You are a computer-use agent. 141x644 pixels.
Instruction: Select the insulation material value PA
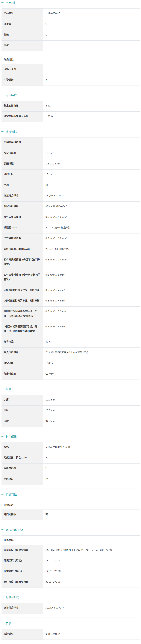[47, 479]
